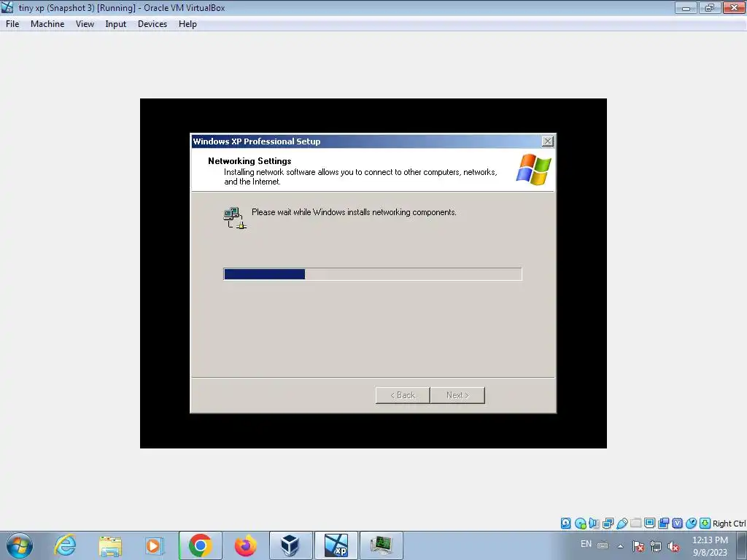Click the recording indicator icon

click(663, 524)
